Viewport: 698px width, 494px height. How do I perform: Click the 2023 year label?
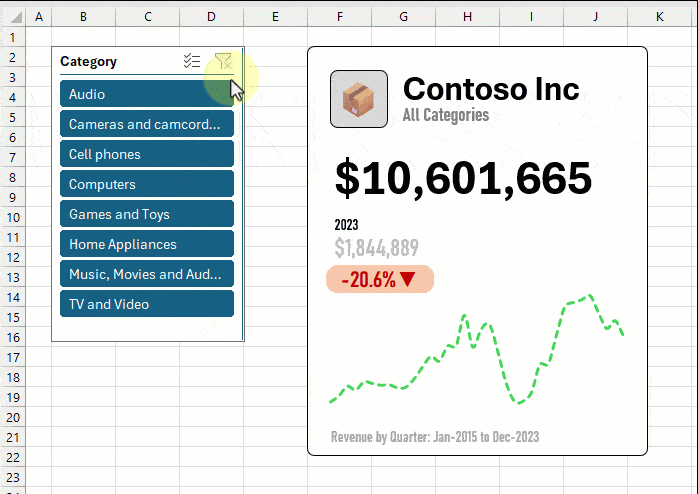point(346,225)
